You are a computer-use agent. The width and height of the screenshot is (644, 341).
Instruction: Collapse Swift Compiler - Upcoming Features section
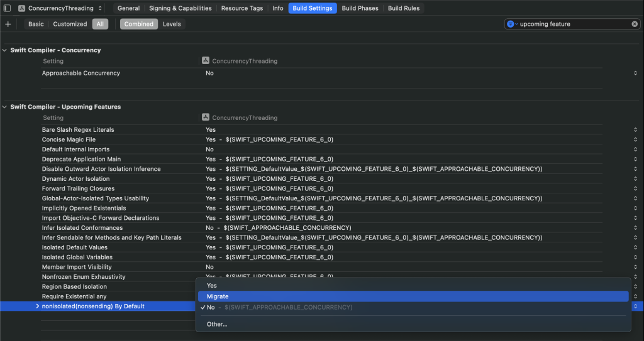(x=6, y=107)
